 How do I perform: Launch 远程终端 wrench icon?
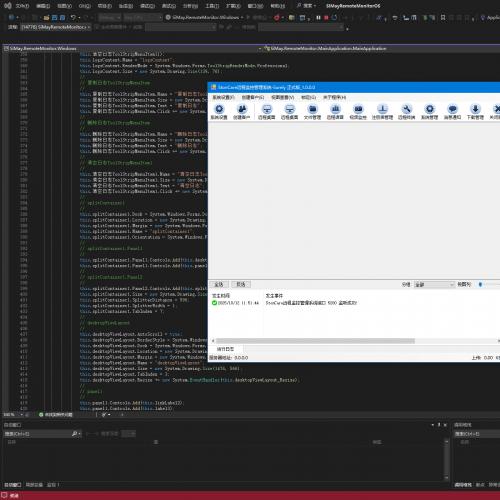click(x=406, y=112)
